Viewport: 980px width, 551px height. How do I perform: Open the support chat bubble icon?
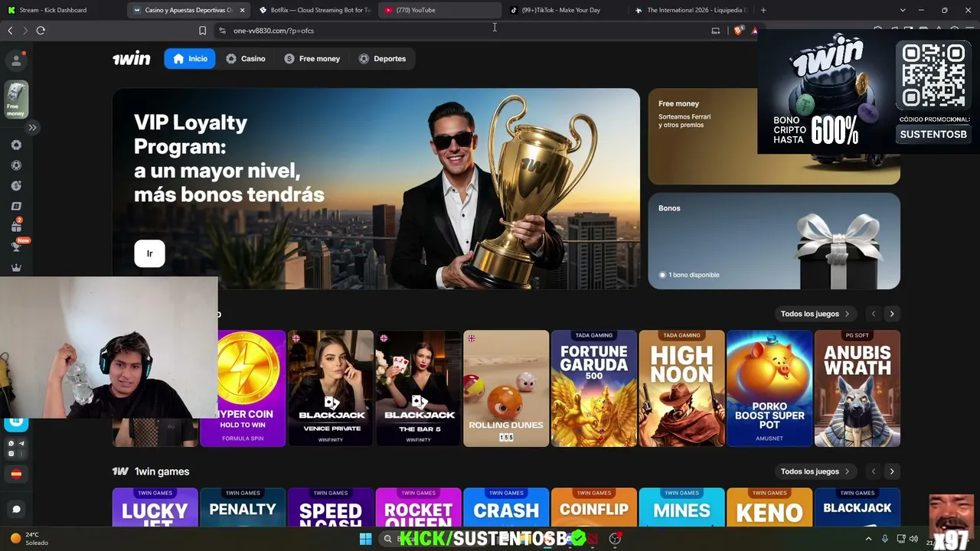coord(16,509)
